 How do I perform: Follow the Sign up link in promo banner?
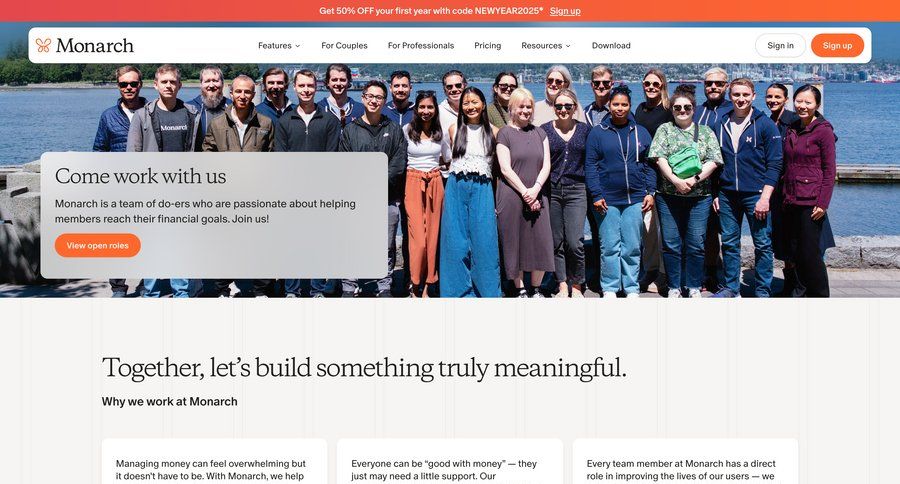click(x=565, y=11)
